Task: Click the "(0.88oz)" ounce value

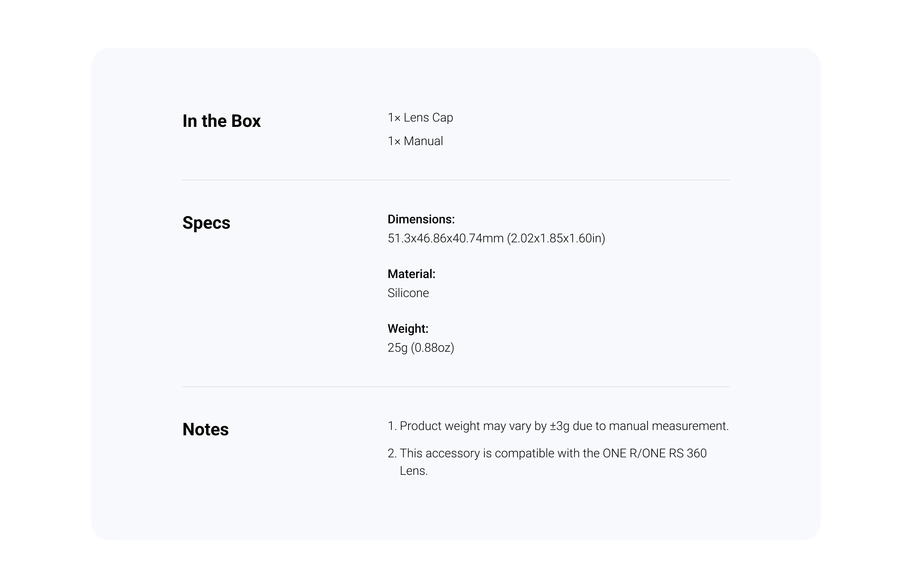Action: [432, 348]
